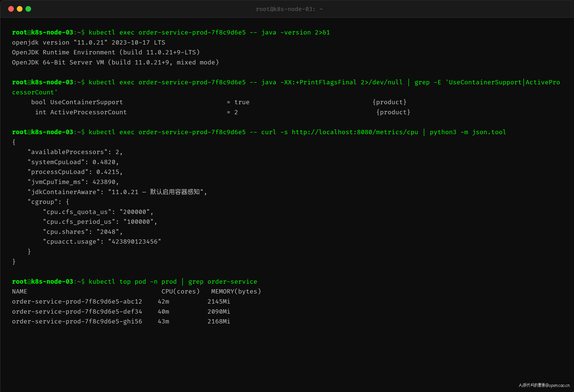Click the "cgroup": { line
The width and height of the screenshot is (574, 392).
coord(48,202)
